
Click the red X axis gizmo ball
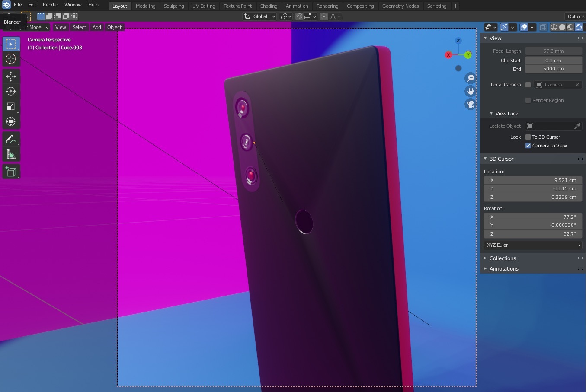click(x=448, y=55)
